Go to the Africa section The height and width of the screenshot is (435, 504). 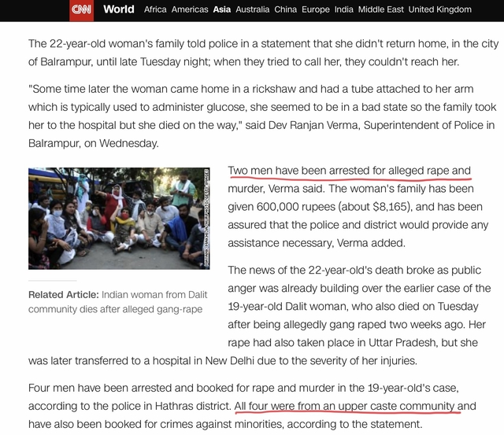click(155, 9)
